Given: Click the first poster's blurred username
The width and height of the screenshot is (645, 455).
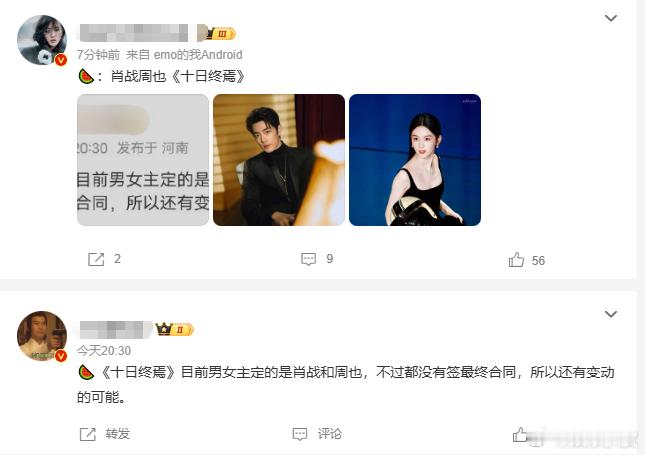Looking at the screenshot, I should coord(134,33).
